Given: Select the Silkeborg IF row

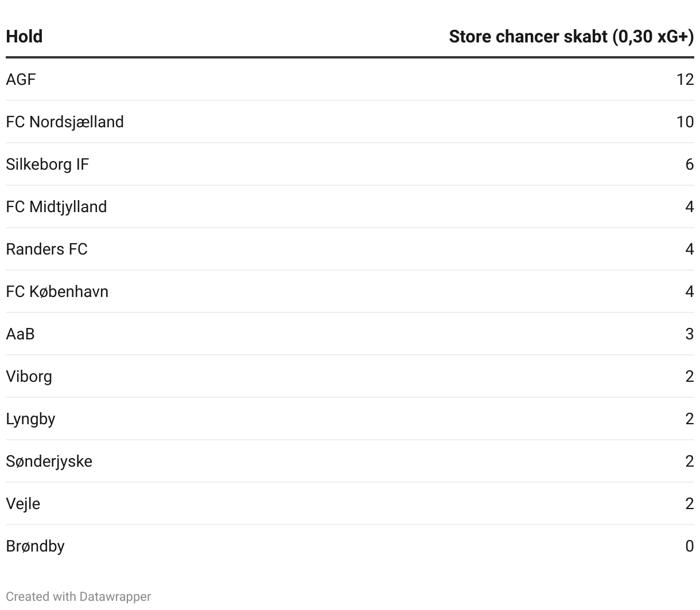Looking at the screenshot, I should pyautogui.click(x=350, y=165).
